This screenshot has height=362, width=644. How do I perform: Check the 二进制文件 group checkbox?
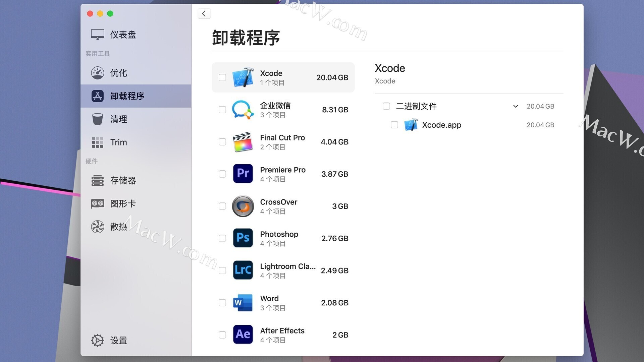pos(386,106)
